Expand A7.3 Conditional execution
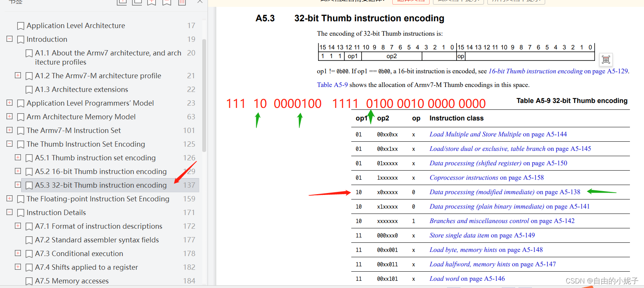Viewport: 644px width, 288px height. pos(17,253)
